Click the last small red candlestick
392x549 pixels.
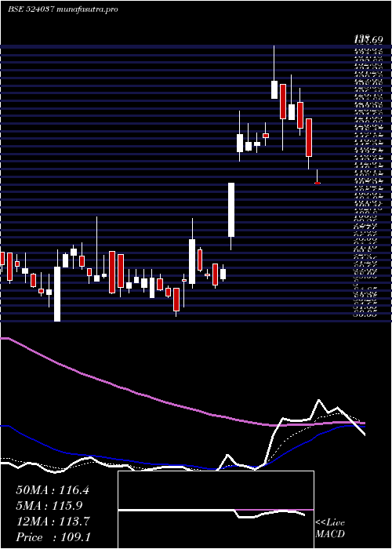point(318,183)
